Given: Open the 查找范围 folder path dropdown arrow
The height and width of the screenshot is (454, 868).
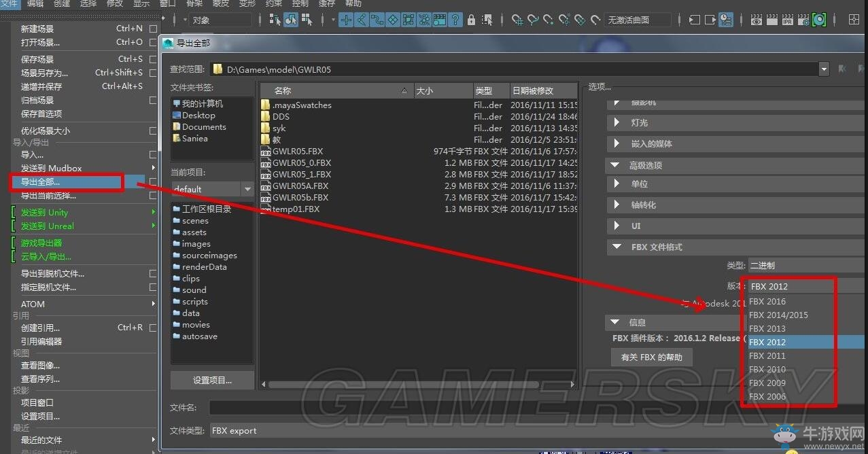Looking at the screenshot, I should (824, 69).
